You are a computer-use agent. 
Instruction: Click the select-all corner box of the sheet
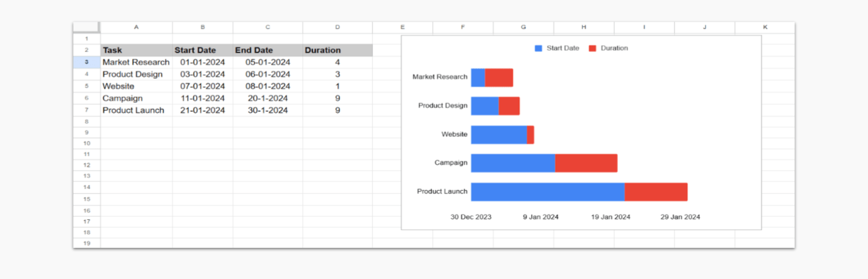86,27
